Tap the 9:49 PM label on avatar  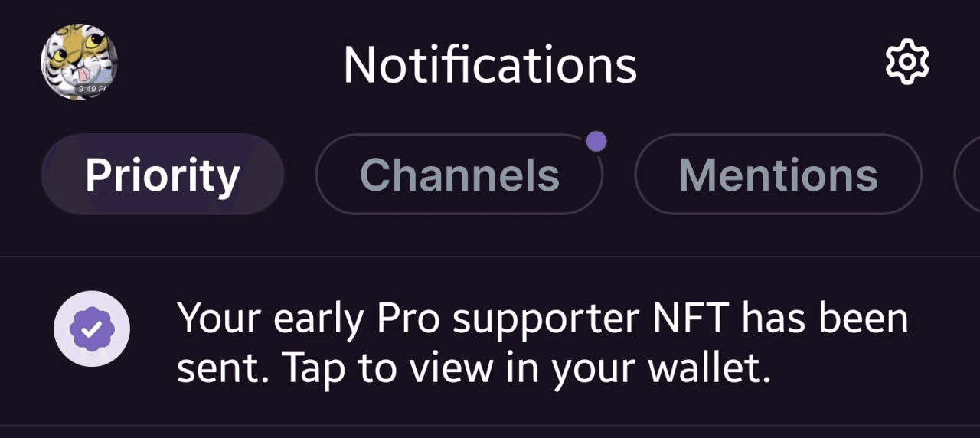92,90
